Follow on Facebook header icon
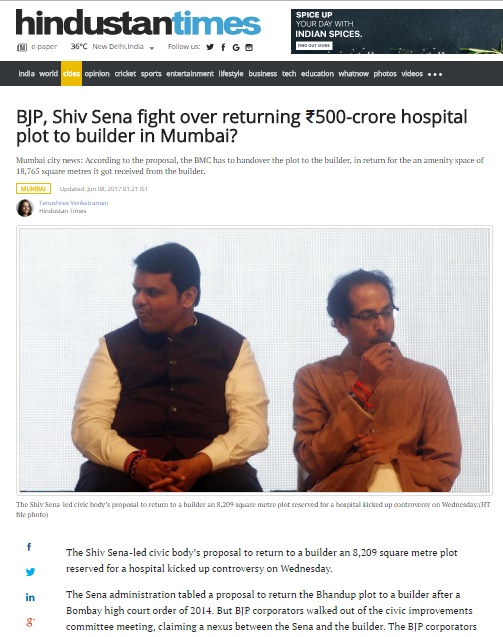Viewport: 503px width, 637px height. click(223, 47)
